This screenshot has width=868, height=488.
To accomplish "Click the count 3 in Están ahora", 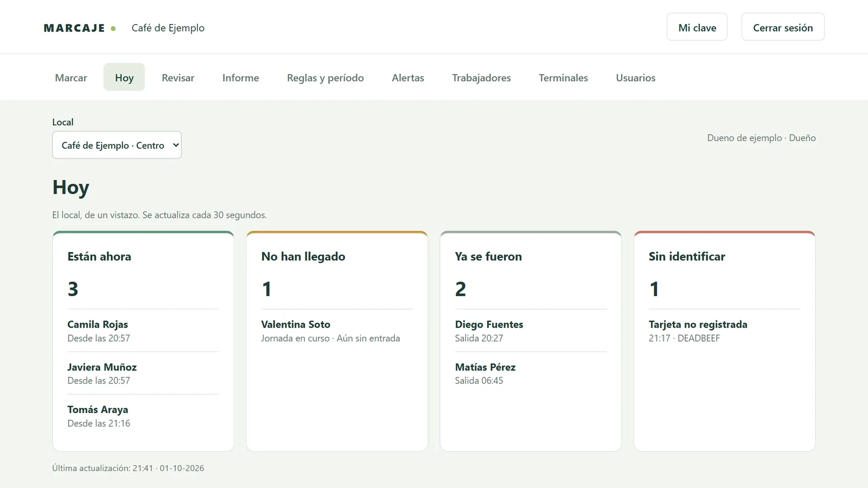I will (x=73, y=289).
